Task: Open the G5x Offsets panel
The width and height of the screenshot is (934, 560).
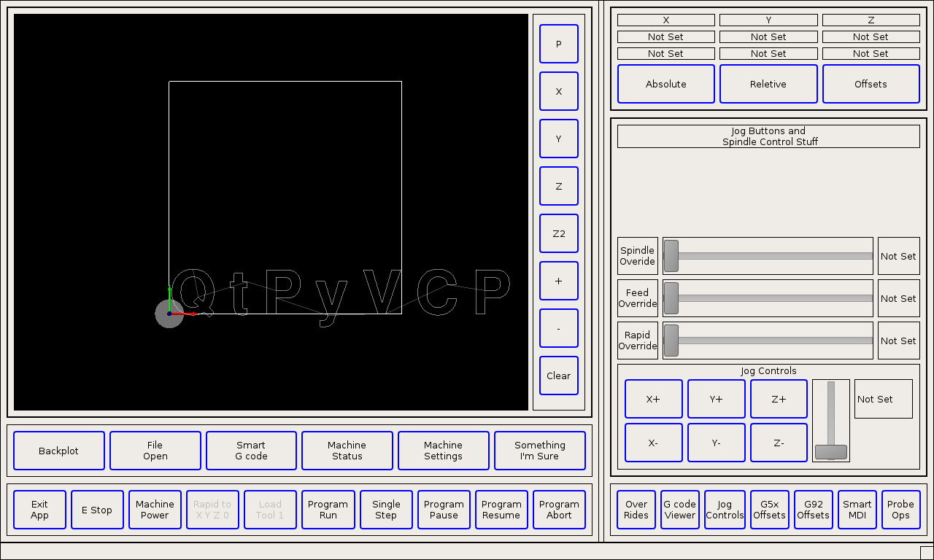Action: tap(770, 510)
